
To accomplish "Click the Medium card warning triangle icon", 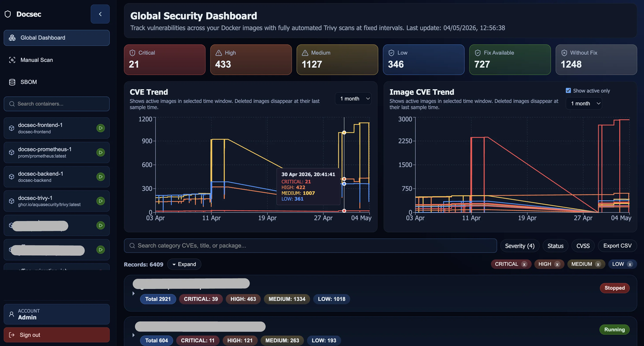I will (x=305, y=53).
